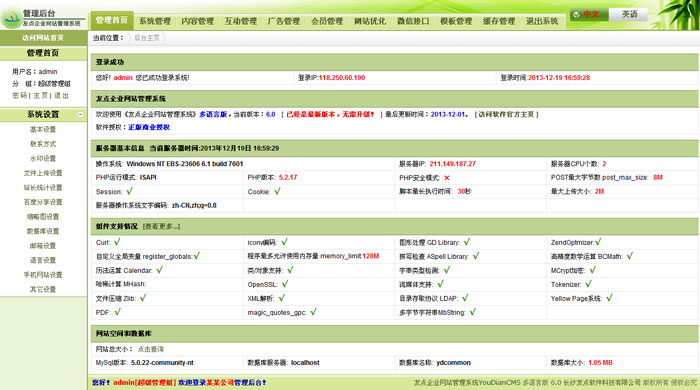This screenshot has width=700, height=390.
Task: Open 文件上传设置
Action: tap(43, 173)
